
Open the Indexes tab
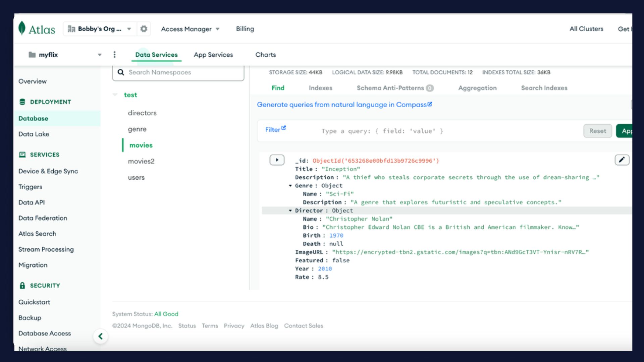pos(321,88)
